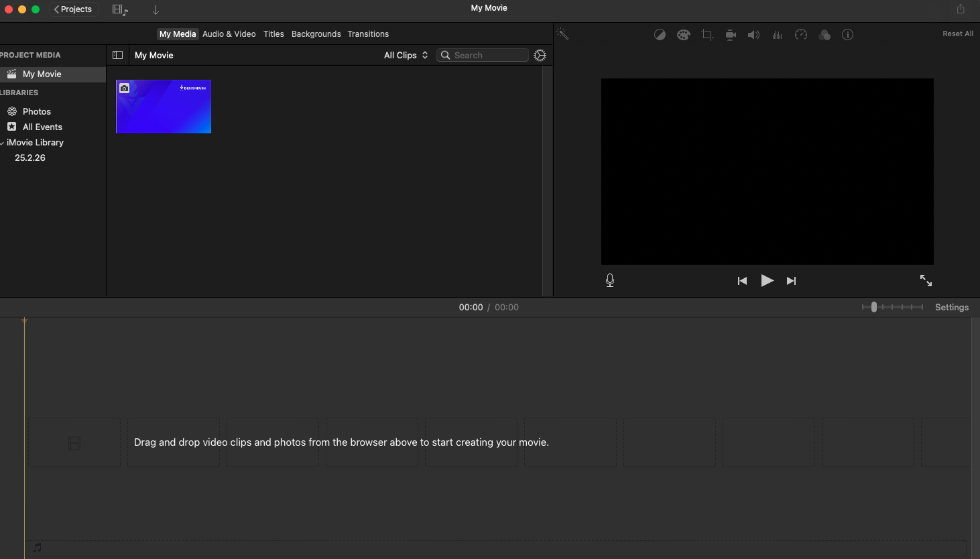Open the clip filter and audio effects tool
The image size is (980, 559).
pyautogui.click(x=824, y=35)
